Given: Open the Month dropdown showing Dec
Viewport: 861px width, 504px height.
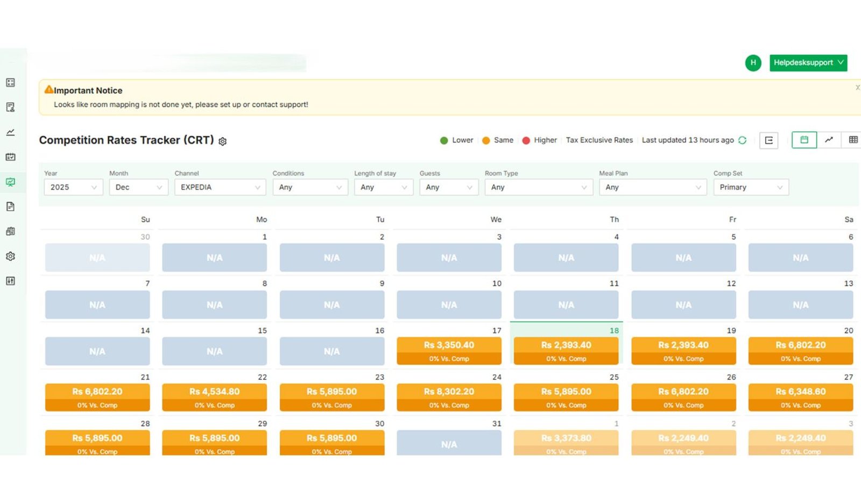Looking at the screenshot, I should tap(138, 187).
